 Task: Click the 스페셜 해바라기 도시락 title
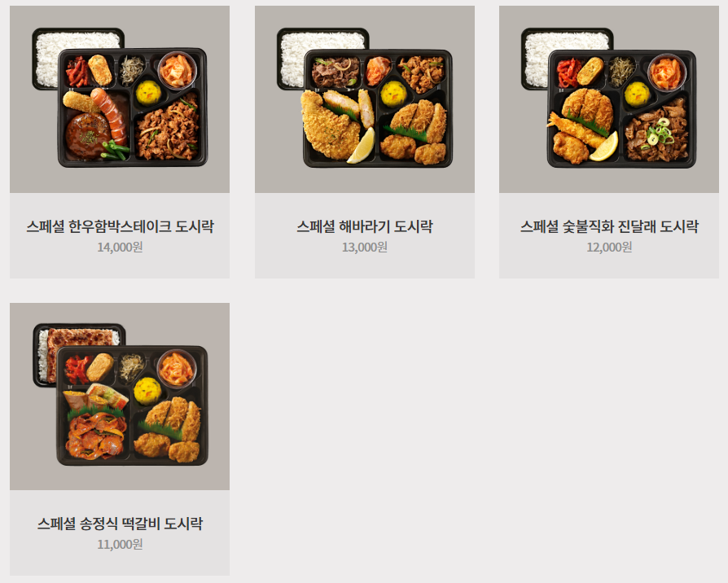pos(365,226)
